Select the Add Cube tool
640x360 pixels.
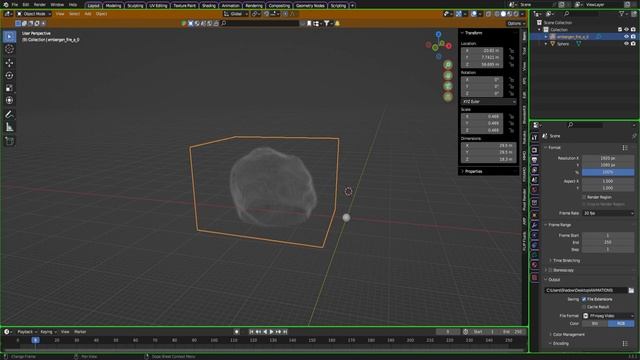click(x=9, y=141)
